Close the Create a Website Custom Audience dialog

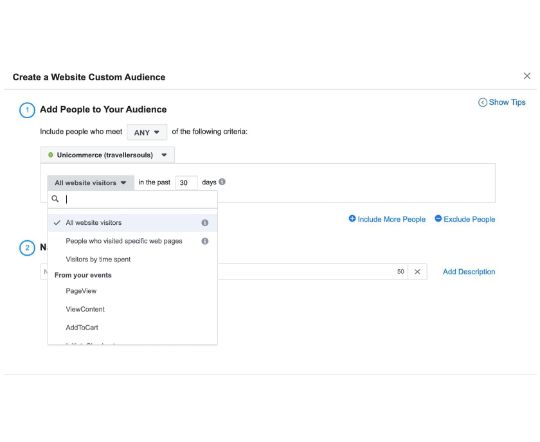[527, 76]
